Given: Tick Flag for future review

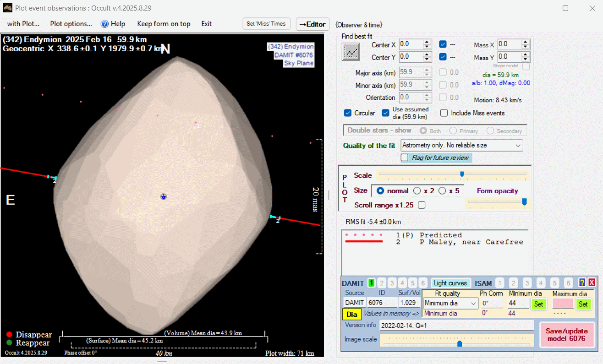Looking at the screenshot, I should click(x=405, y=158).
